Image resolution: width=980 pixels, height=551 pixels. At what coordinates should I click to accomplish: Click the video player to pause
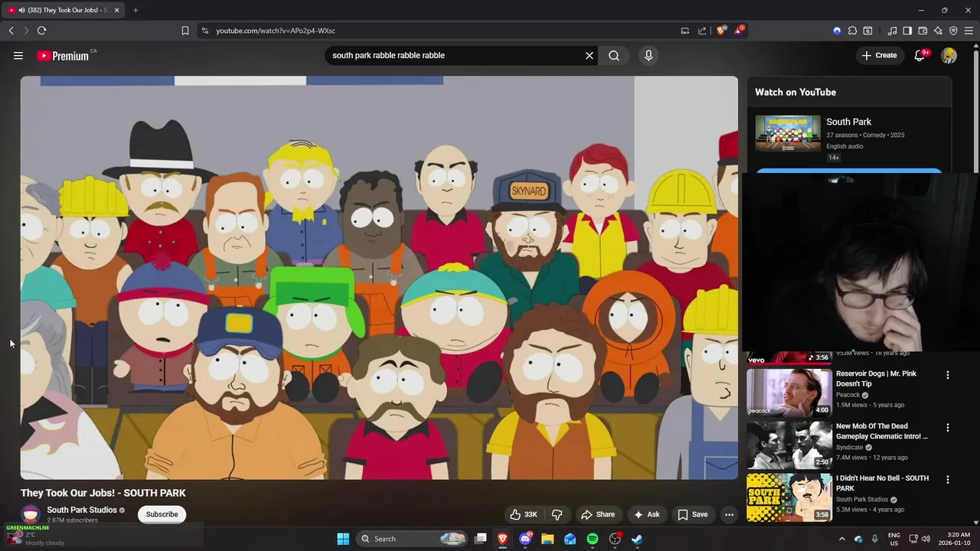coord(379,277)
